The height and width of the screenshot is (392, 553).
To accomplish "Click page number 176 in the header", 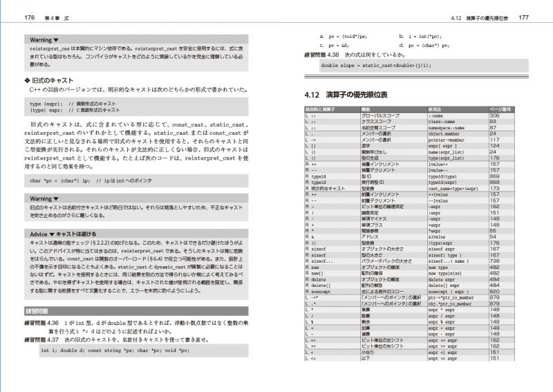I will (x=30, y=18).
